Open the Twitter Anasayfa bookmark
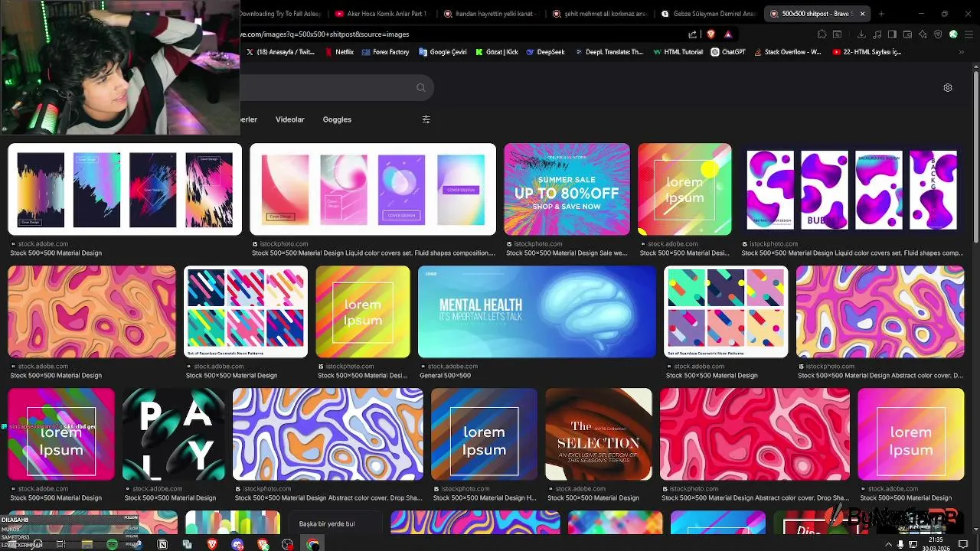The width and height of the screenshot is (980, 551). (x=280, y=52)
